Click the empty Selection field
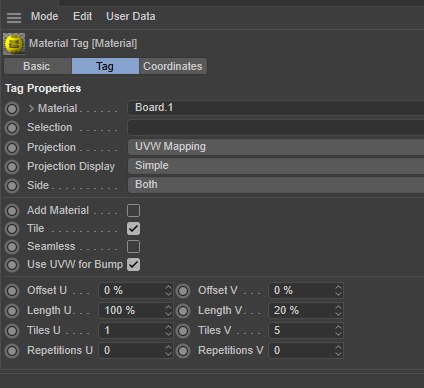This screenshot has height=388, width=424. (276, 127)
